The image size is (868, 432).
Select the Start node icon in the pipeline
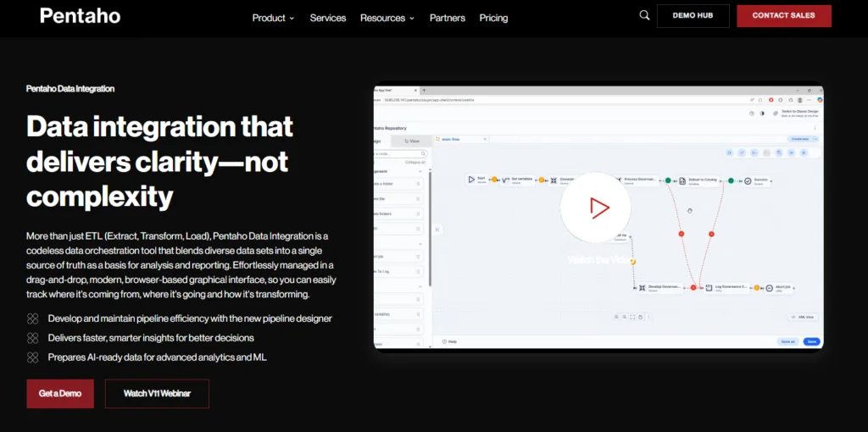(x=471, y=180)
